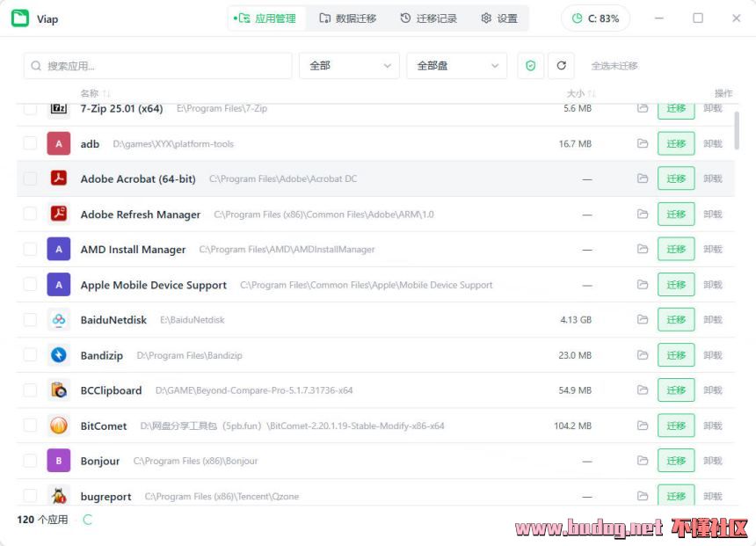Click 卸载 for Apple Mobile Device Support
This screenshot has width=756, height=546.
(x=713, y=285)
